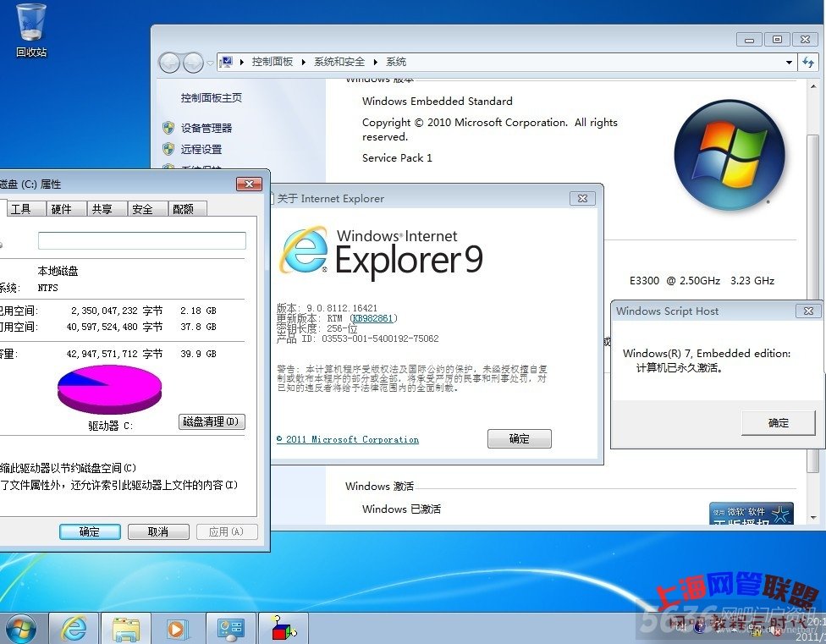Click the genuine Microsoft software badge
This screenshot has width=826, height=644.
click(752, 513)
